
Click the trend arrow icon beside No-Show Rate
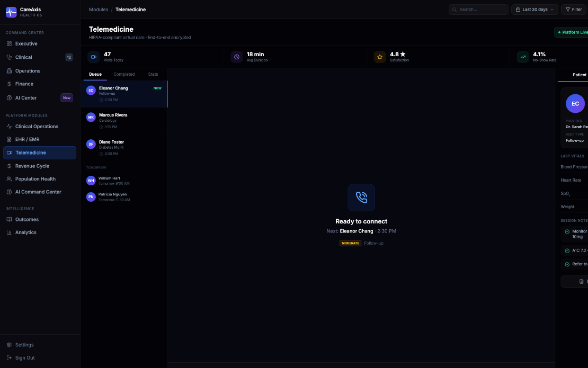point(523,57)
